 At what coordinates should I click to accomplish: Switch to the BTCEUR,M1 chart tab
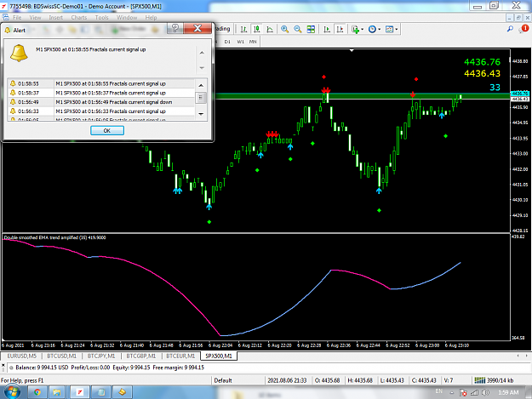(x=180, y=356)
